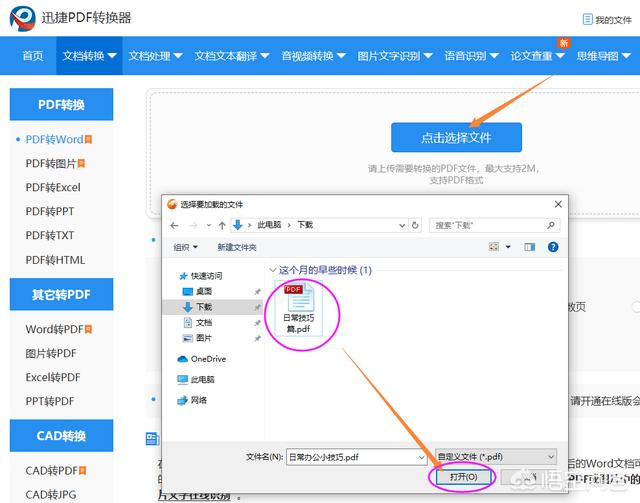The height and width of the screenshot is (503, 640).
Task: Select 文档 in dialog tree
Action: pos(204,323)
